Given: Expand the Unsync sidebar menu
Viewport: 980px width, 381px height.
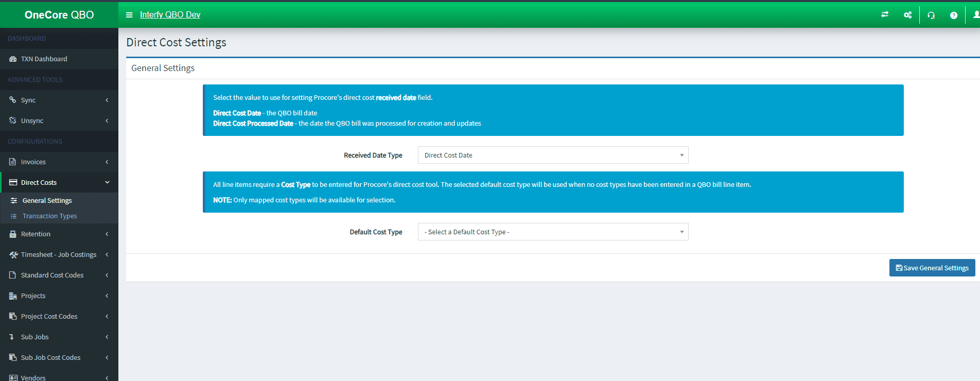Looking at the screenshot, I should [x=59, y=121].
